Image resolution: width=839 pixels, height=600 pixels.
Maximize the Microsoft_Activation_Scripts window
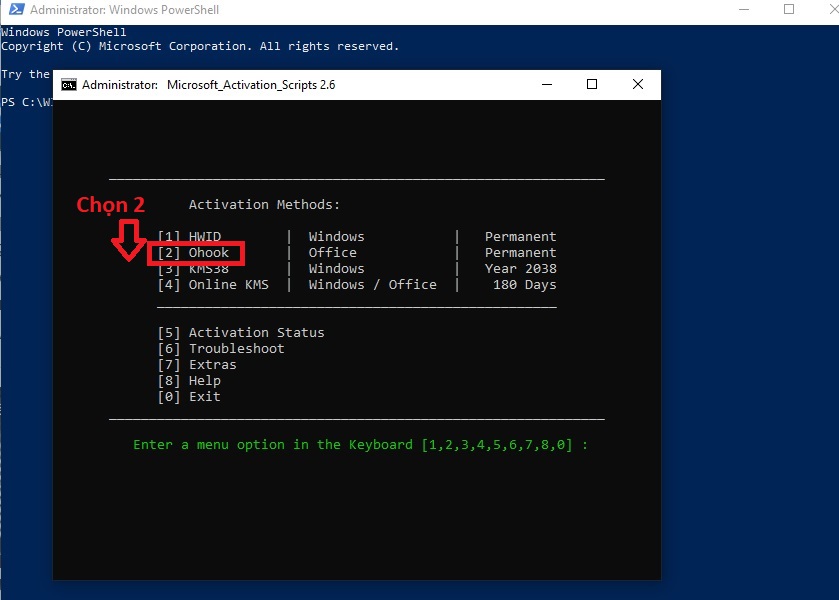[x=592, y=85]
